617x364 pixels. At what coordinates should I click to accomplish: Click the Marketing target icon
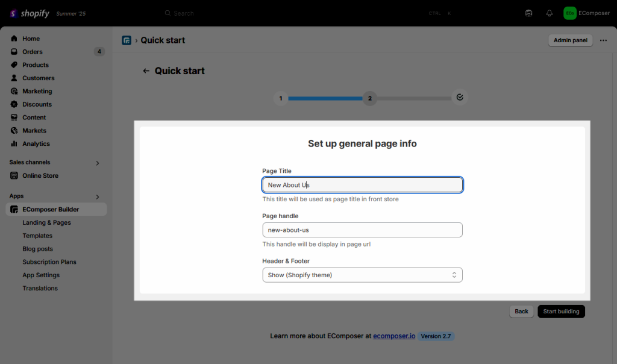(x=14, y=91)
